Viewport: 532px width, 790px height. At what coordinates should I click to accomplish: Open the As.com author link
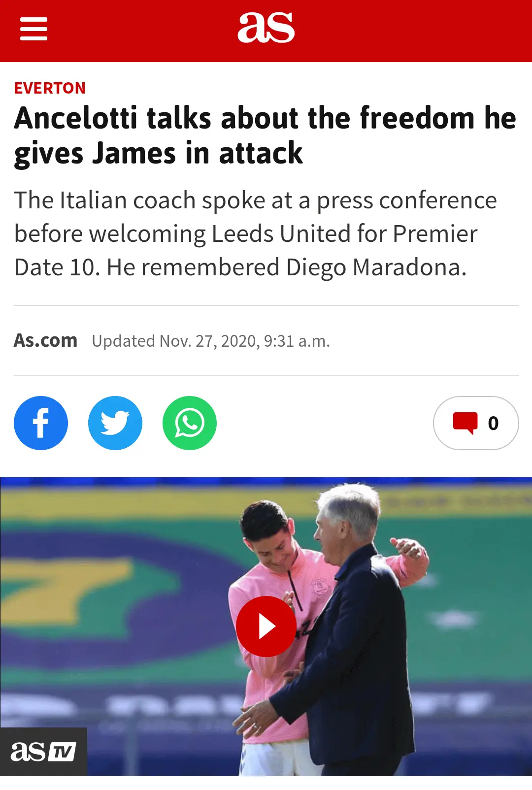click(45, 340)
